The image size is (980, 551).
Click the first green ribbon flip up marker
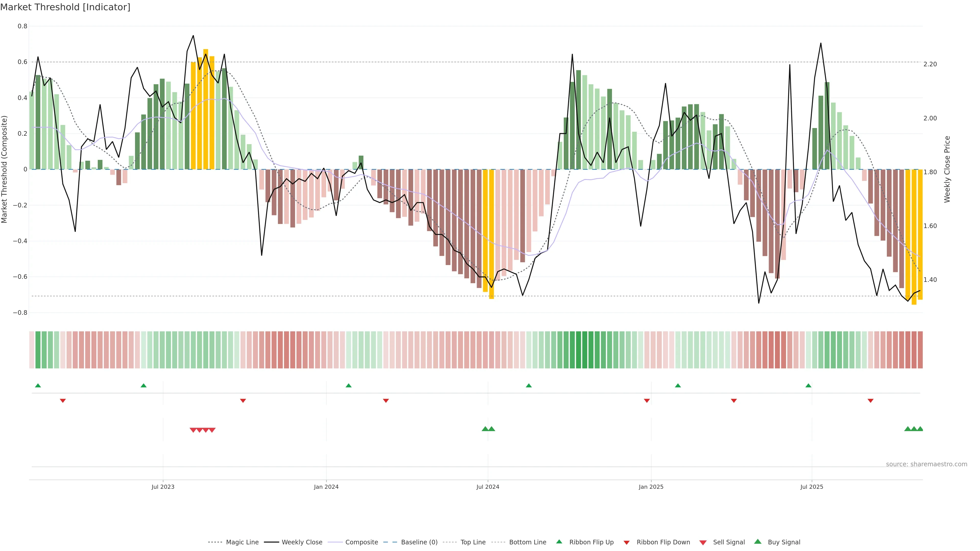click(x=38, y=386)
